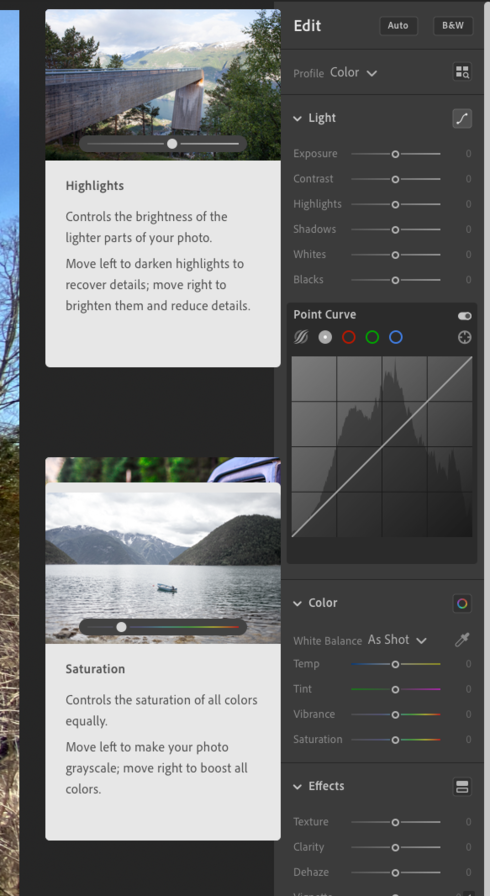490x896 pixels.
Task: Click the Exposure slider handle
Action: (x=395, y=154)
